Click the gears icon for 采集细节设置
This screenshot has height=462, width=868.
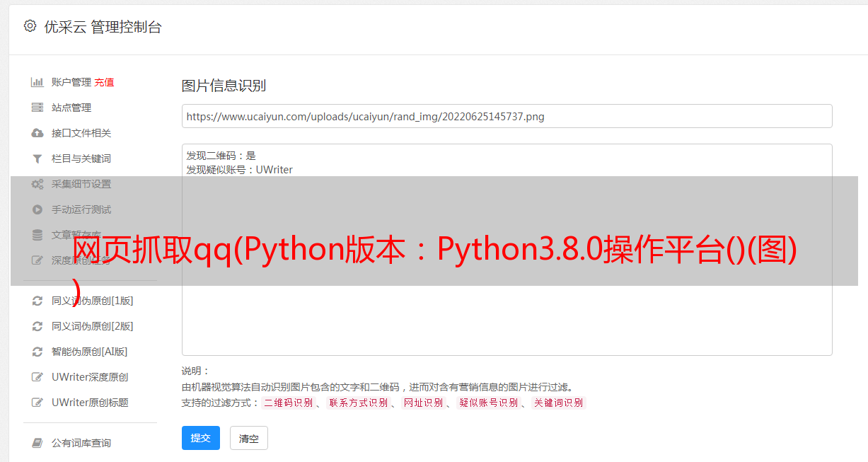(37, 184)
